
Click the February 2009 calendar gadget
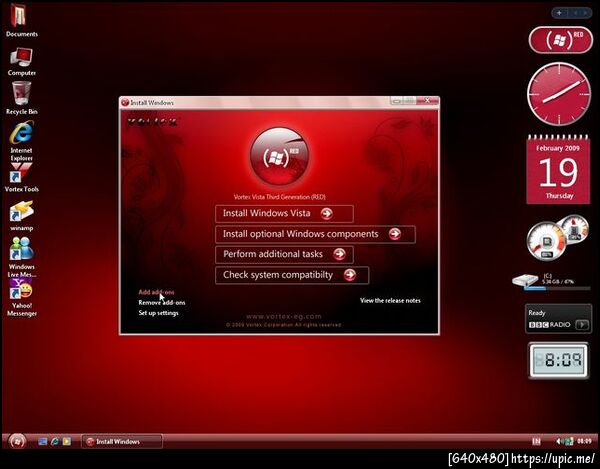click(x=558, y=169)
